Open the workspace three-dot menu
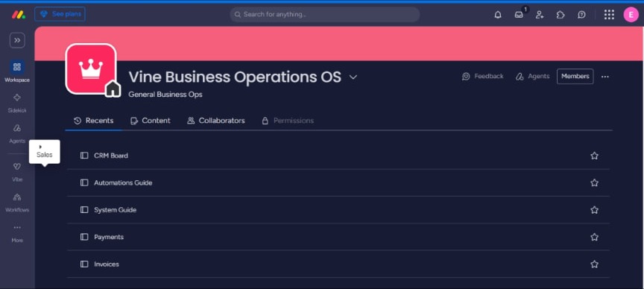 (x=605, y=77)
